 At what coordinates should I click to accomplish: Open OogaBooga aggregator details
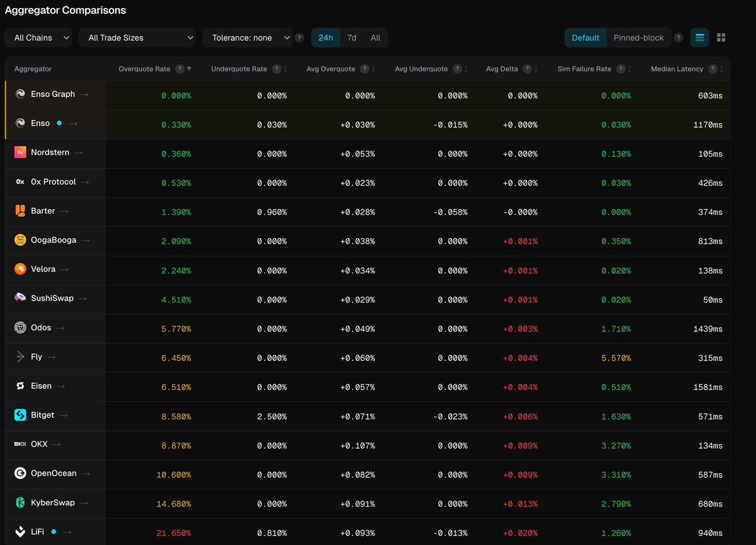click(x=85, y=241)
